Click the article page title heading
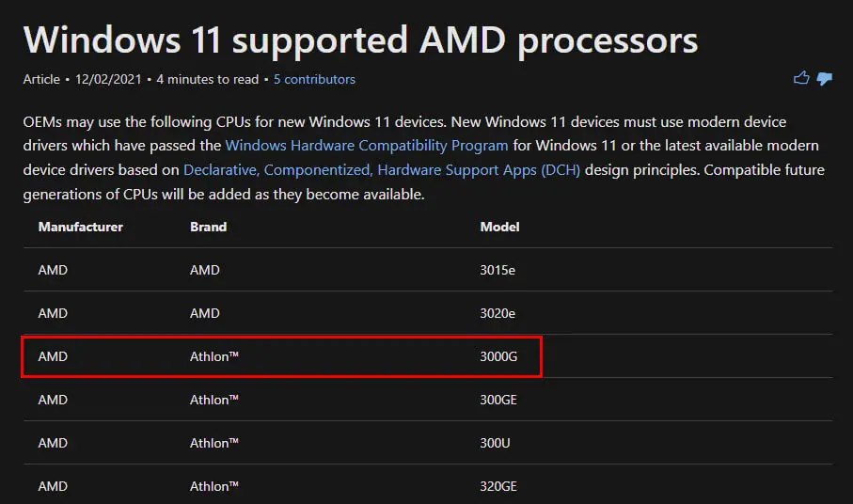This screenshot has height=504, width=853. (361, 40)
